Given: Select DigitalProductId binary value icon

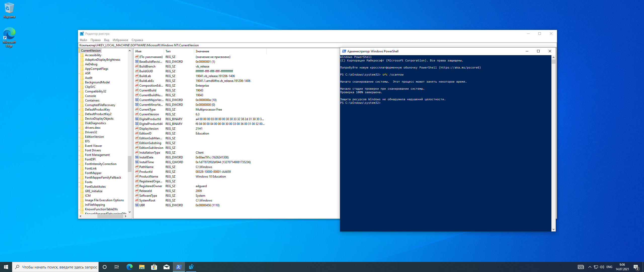Looking at the screenshot, I should [137, 119].
